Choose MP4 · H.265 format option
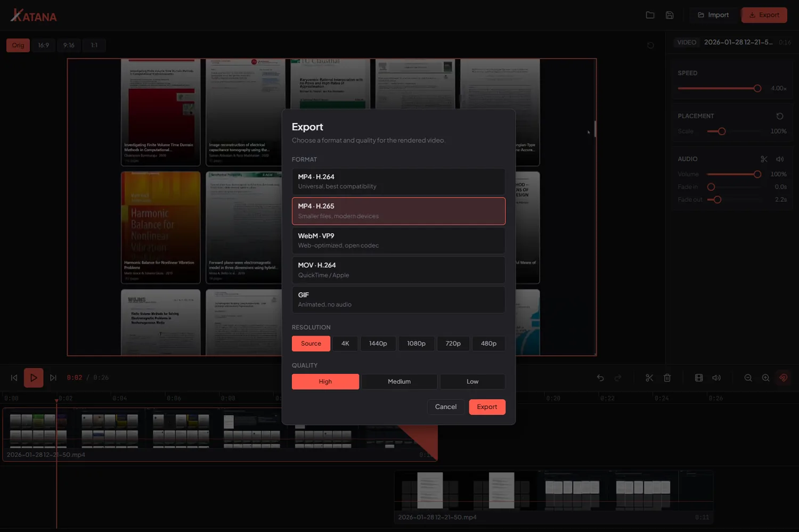 (x=398, y=211)
